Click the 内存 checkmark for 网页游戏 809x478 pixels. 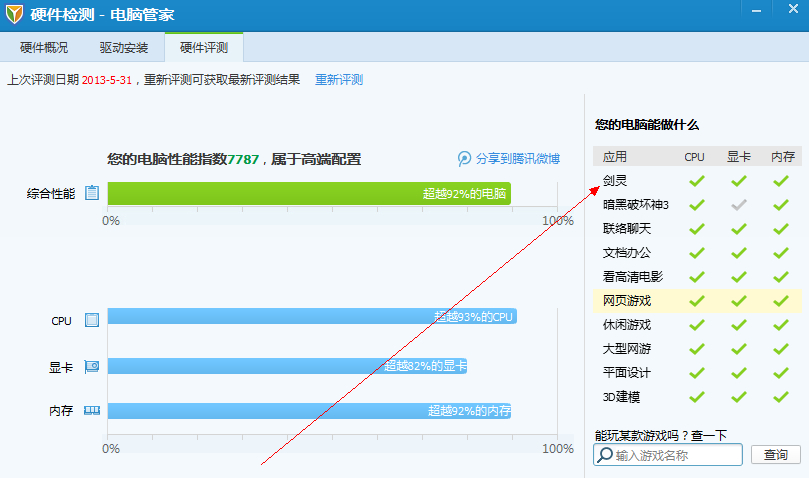tap(781, 301)
